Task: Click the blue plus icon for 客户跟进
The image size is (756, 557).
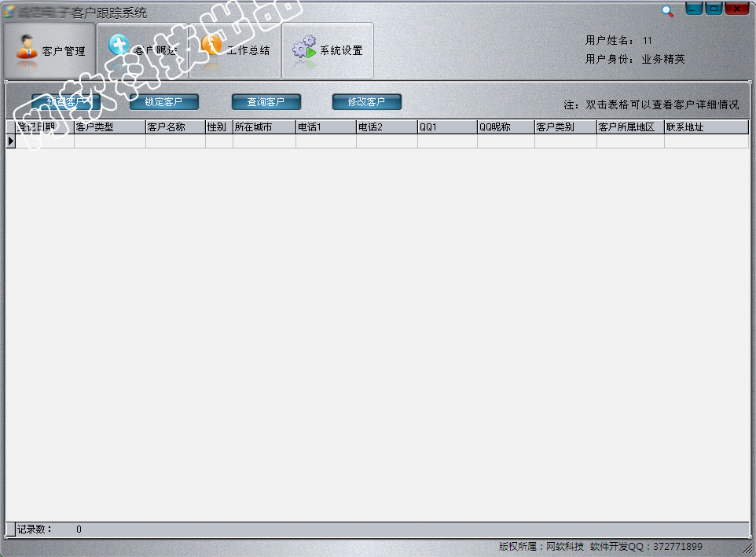Action: click(118, 46)
